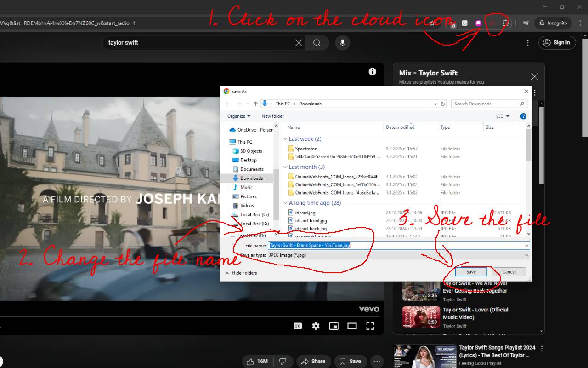
Task: Click the Save button to save the file
Action: point(470,271)
